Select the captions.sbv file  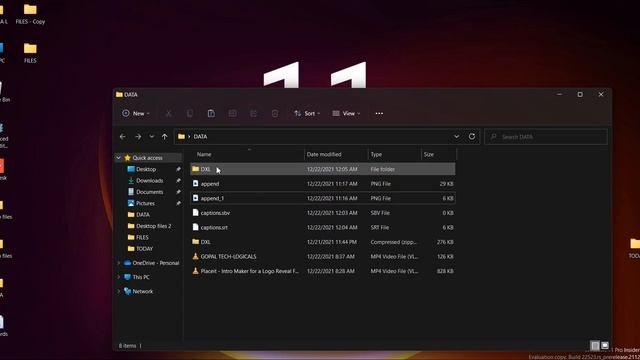click(x=322, y=213)
